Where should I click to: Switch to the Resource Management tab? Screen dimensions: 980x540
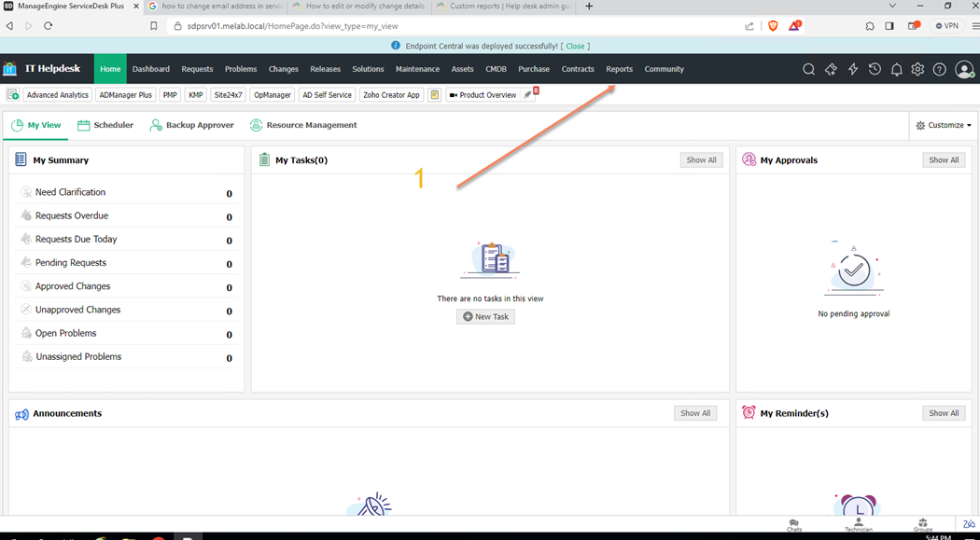303,125
